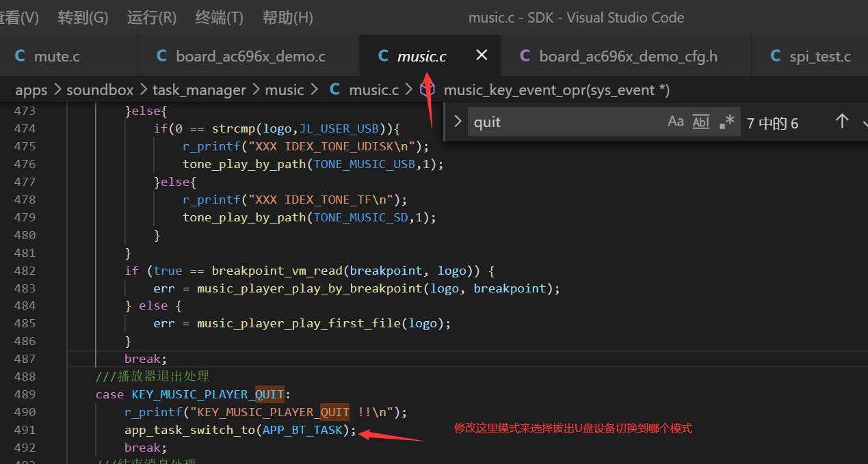Click "KEY_MUSIC_PLAYER_QUIT !!\n" string on line 490
This screenshot has height=464, width=868.
pyautogui.click(x=291, y=412)
